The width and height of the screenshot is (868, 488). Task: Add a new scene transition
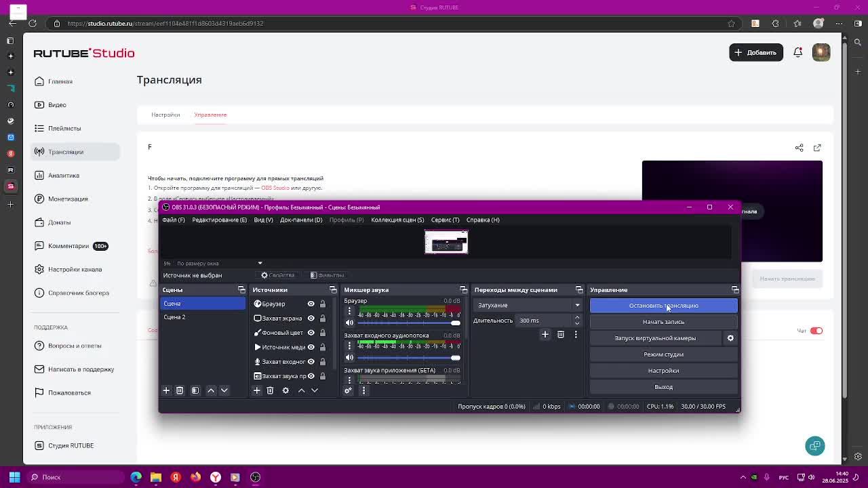(545, 334)
